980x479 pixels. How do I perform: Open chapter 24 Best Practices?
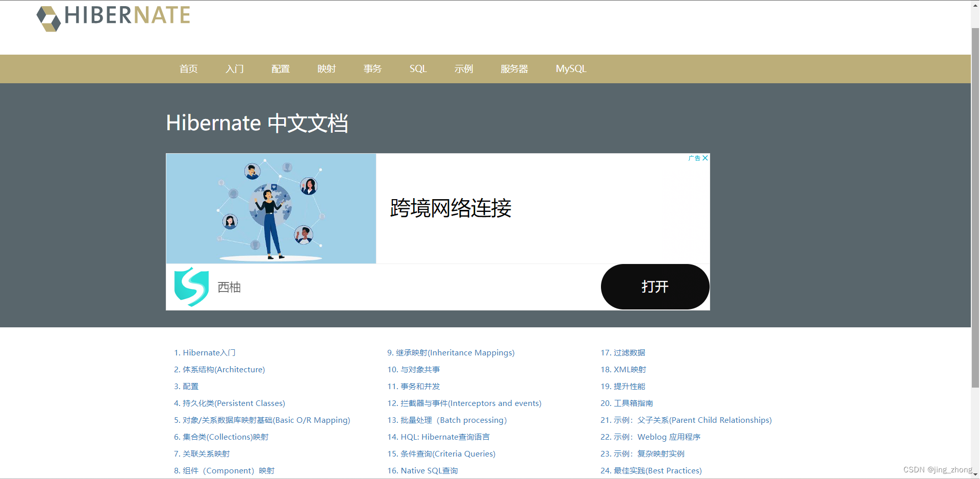tap(651, 471)
